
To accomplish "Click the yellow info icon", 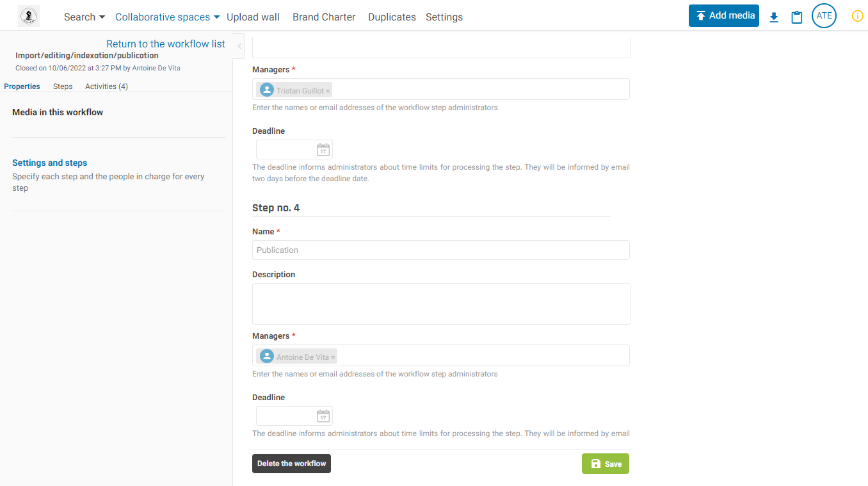I will click(x=857, y=16).
